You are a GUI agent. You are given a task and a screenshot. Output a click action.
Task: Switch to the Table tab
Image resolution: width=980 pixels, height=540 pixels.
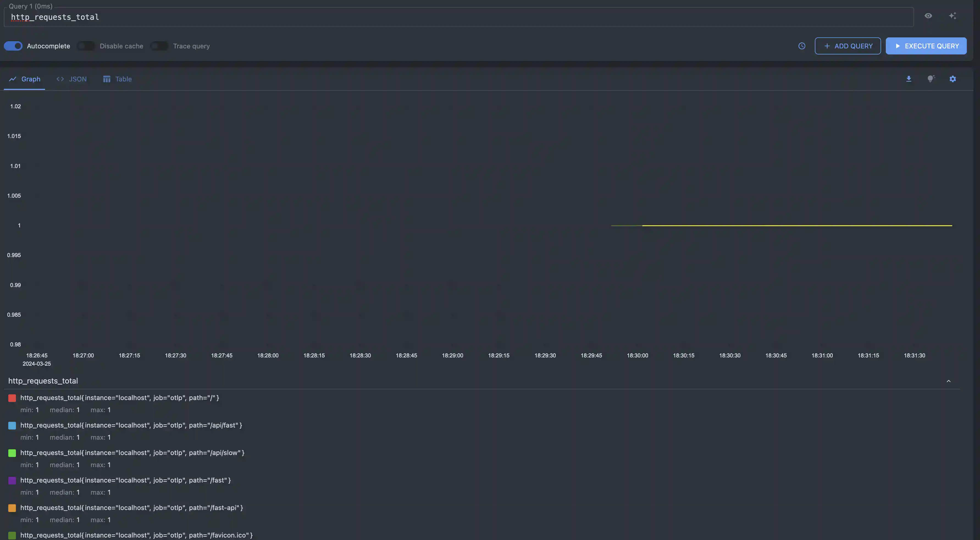(x=117, y=79)
